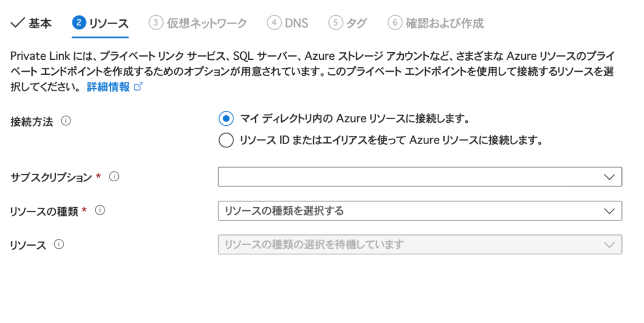Open the サブスクリプション dropdown
Viewport: 644px width, 323px height.
419,177
